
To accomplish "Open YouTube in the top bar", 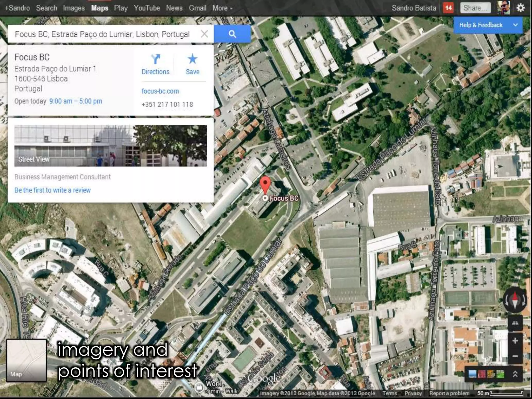I will click(147, 8).
